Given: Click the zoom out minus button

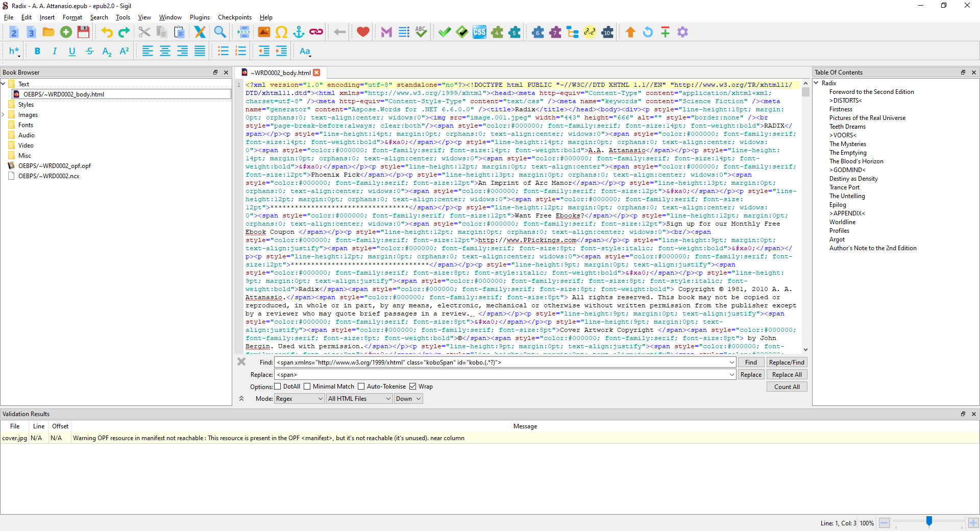Looking at the screenshot, I should pyautogui.click(x=885, y=523).
